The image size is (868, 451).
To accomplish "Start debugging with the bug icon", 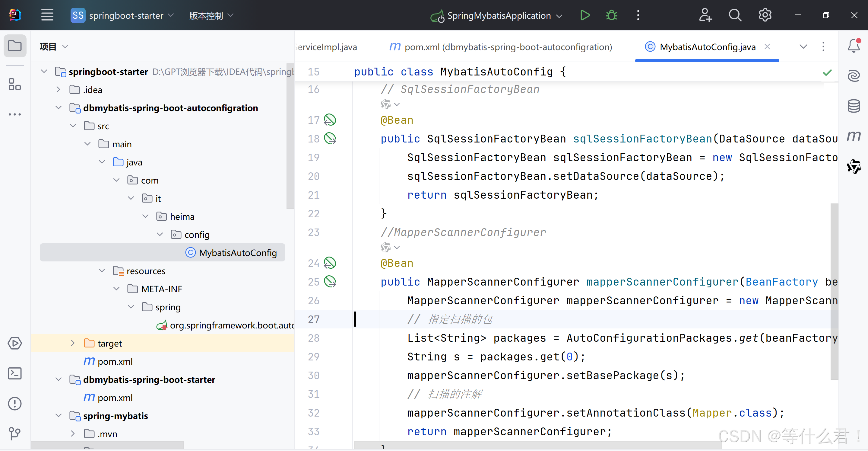I will pos(611,15).
